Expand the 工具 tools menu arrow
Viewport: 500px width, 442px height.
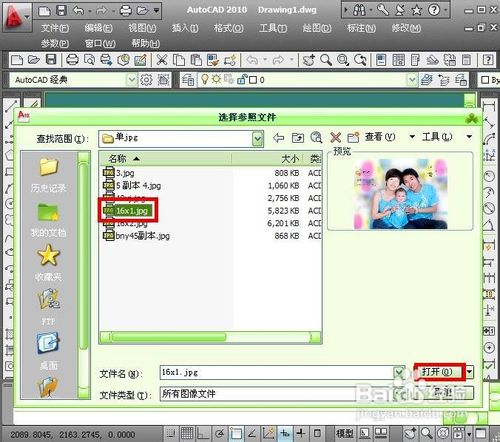click(469, 137)
